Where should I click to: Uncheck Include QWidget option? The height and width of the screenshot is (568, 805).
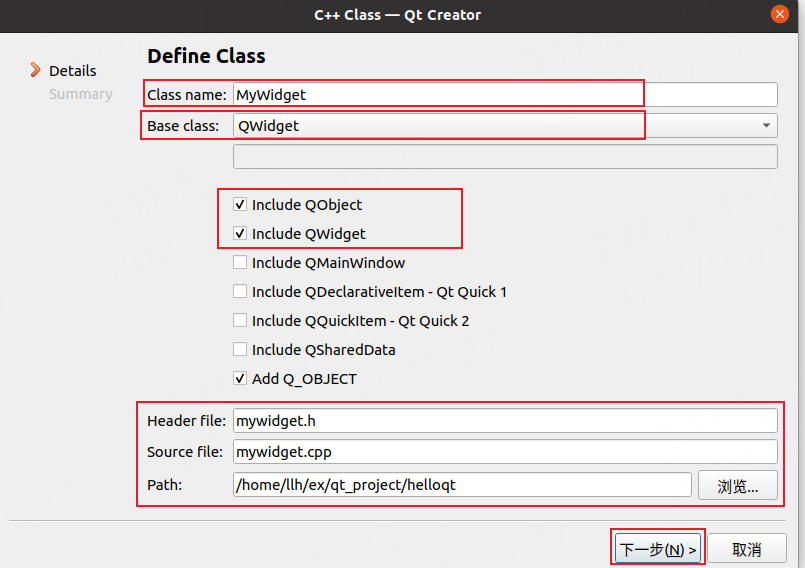240,234
